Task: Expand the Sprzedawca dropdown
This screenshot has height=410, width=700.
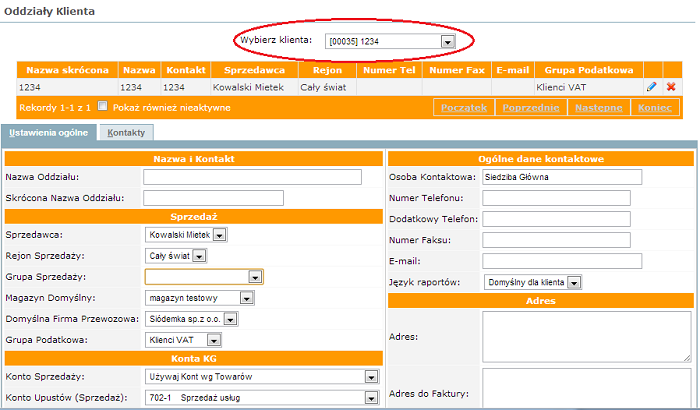Action: tap(186, 234)
